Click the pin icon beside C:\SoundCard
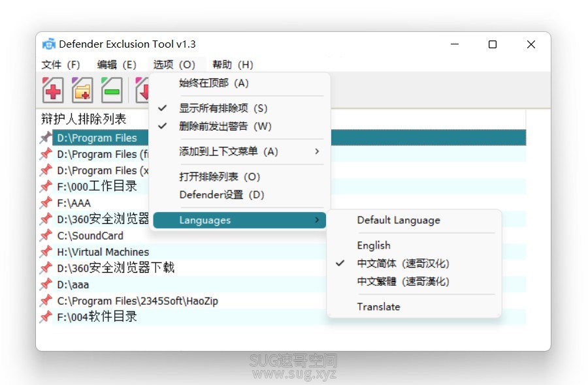This screenshot has width=588, height=385. tap(46, 235)
